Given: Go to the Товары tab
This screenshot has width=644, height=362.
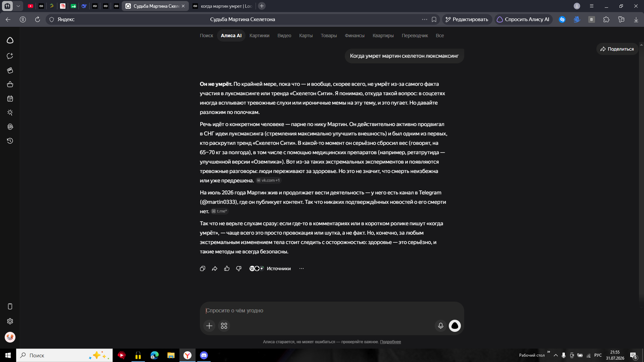Looking at the screenshot, I should pyautogui.click(x=329, y=36).
